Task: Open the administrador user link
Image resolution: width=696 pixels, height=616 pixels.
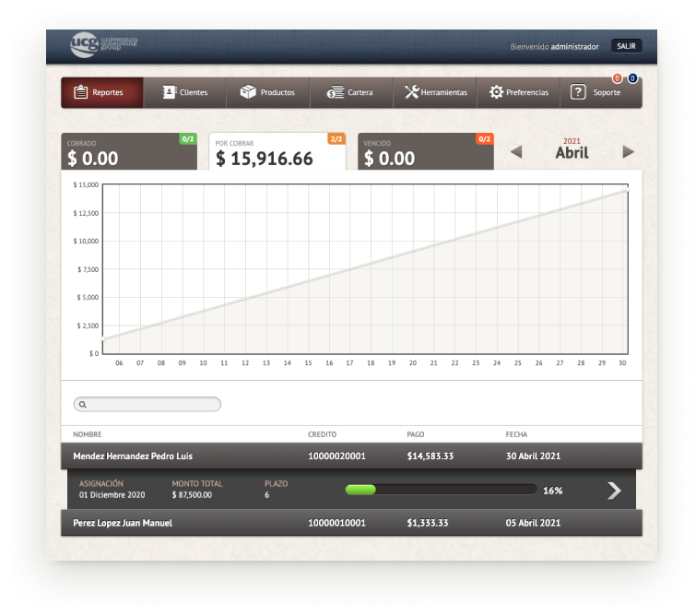Action: click(574, 46)
